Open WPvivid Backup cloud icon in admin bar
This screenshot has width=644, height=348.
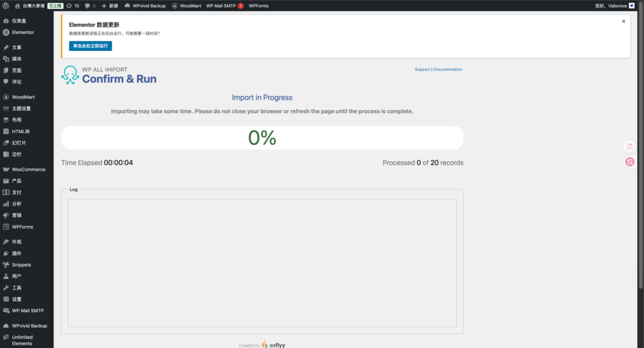127,6
